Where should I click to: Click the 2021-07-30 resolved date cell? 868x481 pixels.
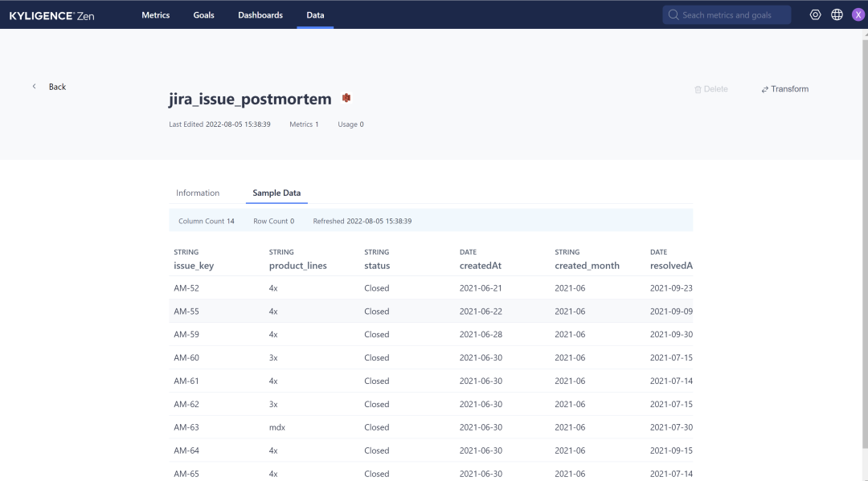(671, 427)
